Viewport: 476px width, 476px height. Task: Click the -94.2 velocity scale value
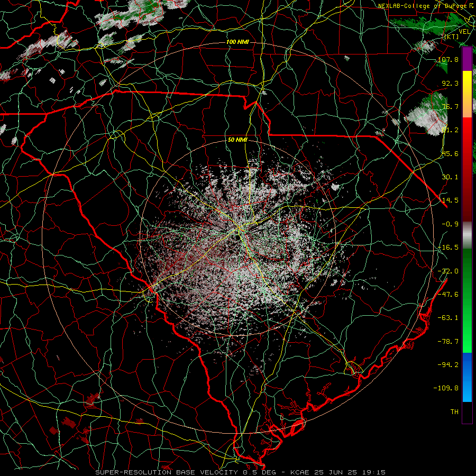pos(448,364)
